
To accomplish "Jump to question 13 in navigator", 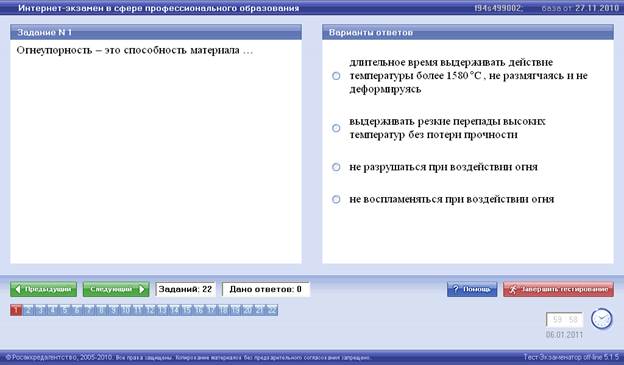I will point(162,310).
